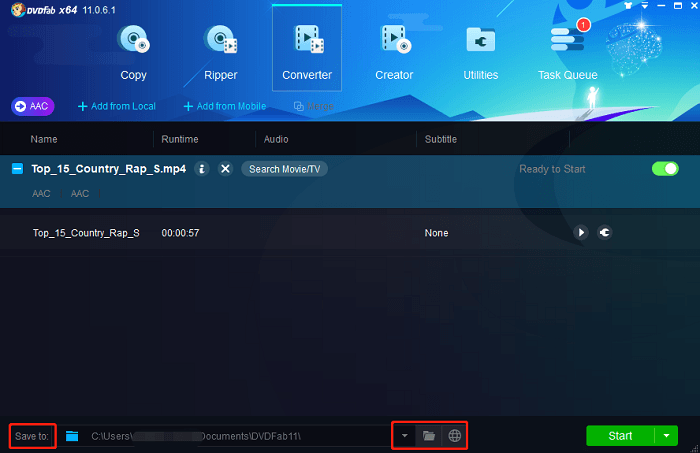Viewport: 700px width, 453px height.
Task: Click the None subtitle value
Action: (x=436, y=233)
